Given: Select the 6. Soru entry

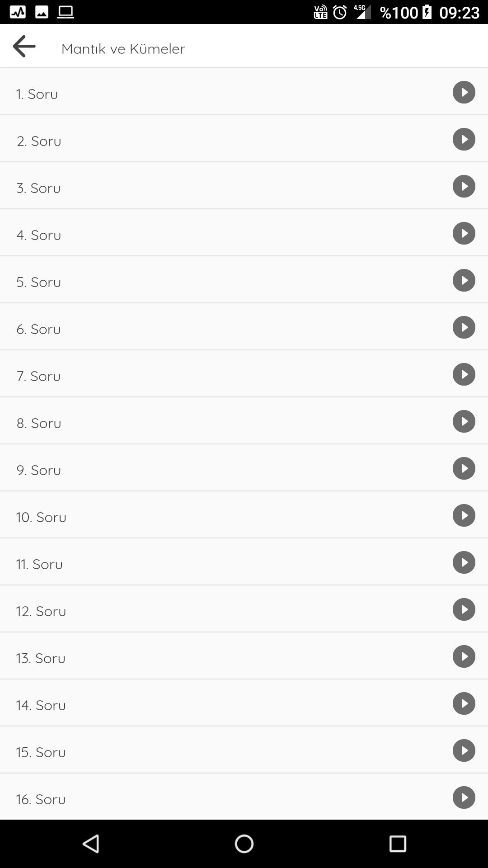Looking at the screenshot, I should [244, 327].
